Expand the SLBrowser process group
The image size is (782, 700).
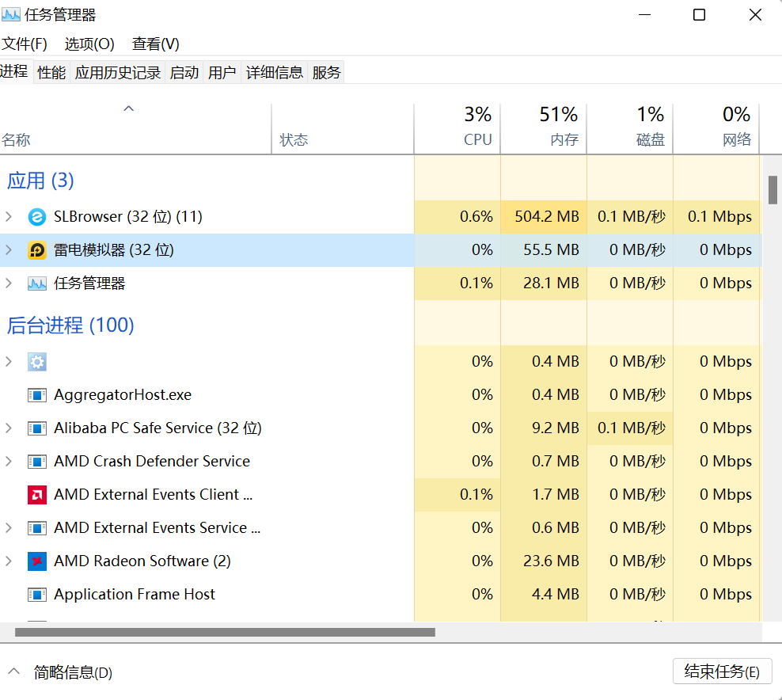(9, 217)
